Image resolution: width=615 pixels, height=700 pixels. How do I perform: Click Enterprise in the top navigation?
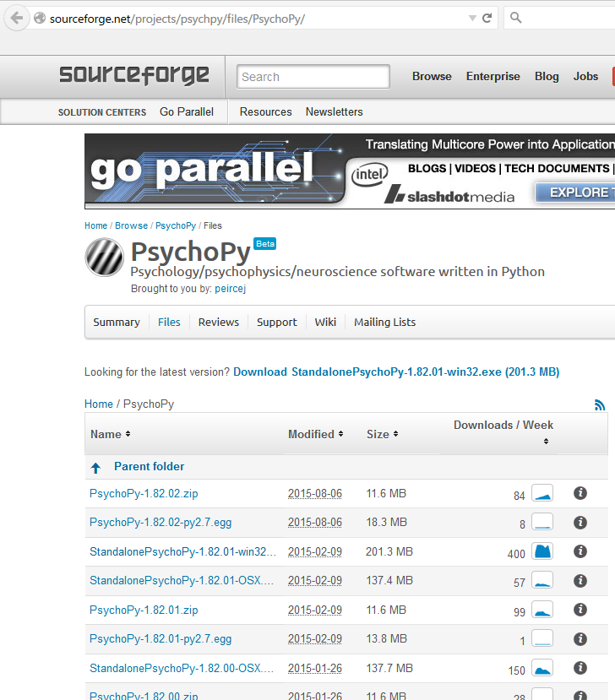tap(493, 76)
